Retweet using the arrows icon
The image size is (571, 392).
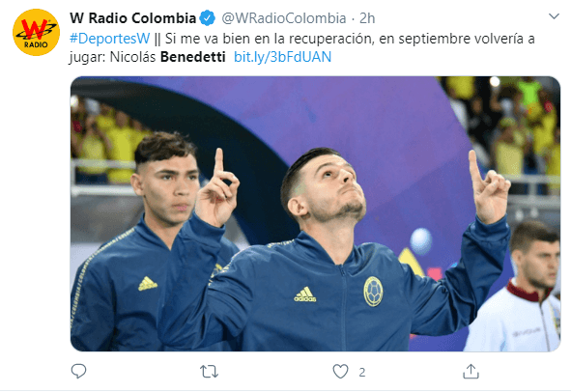coord(209,372)
